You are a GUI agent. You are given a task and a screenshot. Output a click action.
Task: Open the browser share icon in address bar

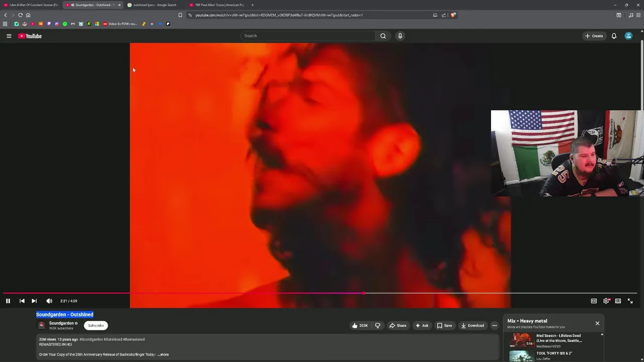444,15
